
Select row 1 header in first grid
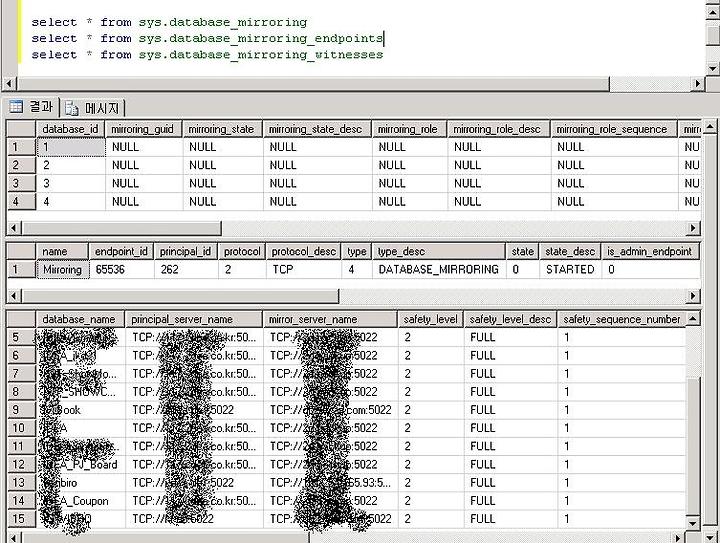pyautogui.click(x=21, y=147)
